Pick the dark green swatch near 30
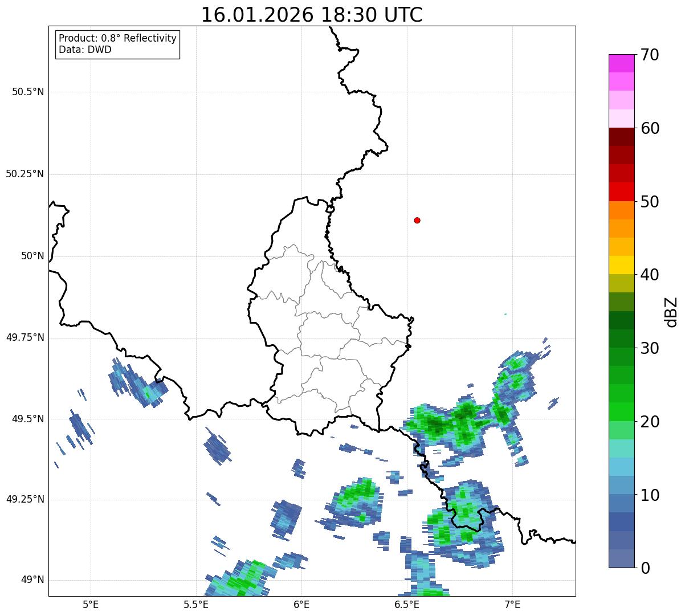685x616 pixels. 621,338
